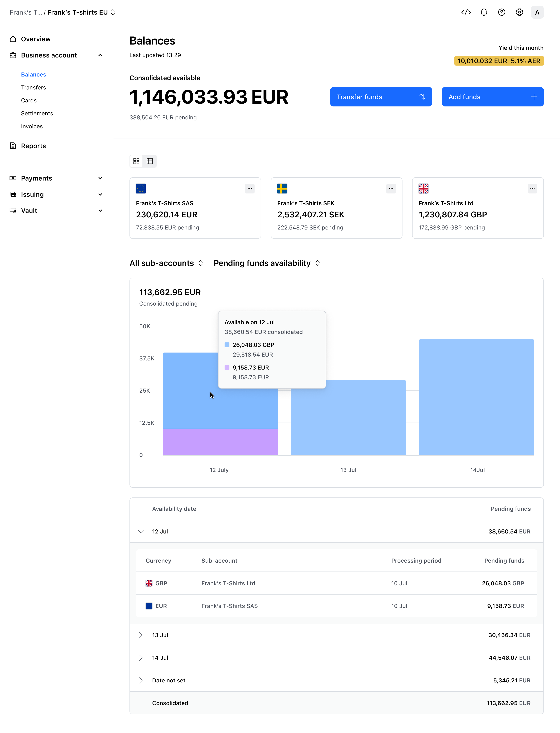Click the UK flag on Ltd card
The width and height of the screenshot is (560, 733).
423,188
